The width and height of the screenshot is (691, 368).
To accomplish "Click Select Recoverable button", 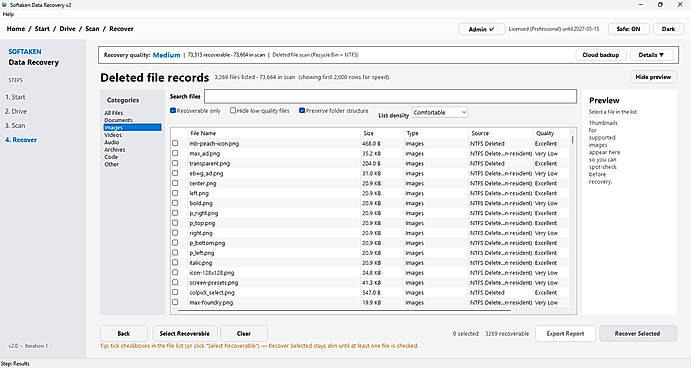I will pyautogui.click(x=184, y=334).
